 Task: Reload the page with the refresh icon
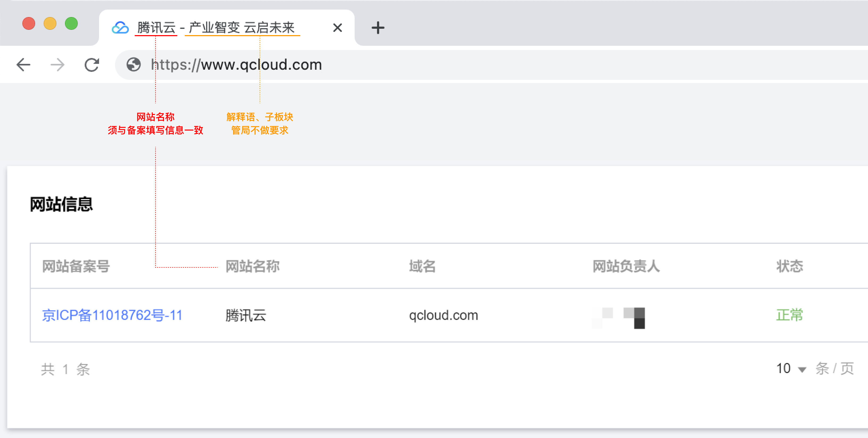click(92, 65)
